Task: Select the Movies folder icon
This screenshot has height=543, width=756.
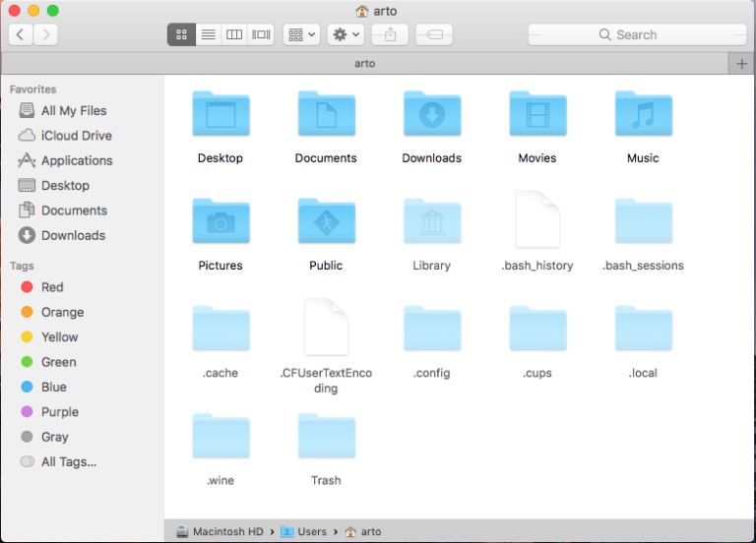Action: pyautogui.click(x=537, y=114)
